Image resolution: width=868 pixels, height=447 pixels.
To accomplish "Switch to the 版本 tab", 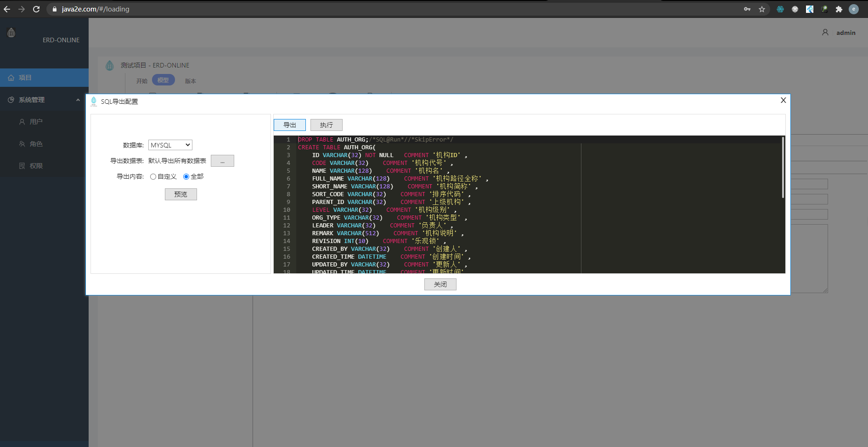I will pos(191,81).
